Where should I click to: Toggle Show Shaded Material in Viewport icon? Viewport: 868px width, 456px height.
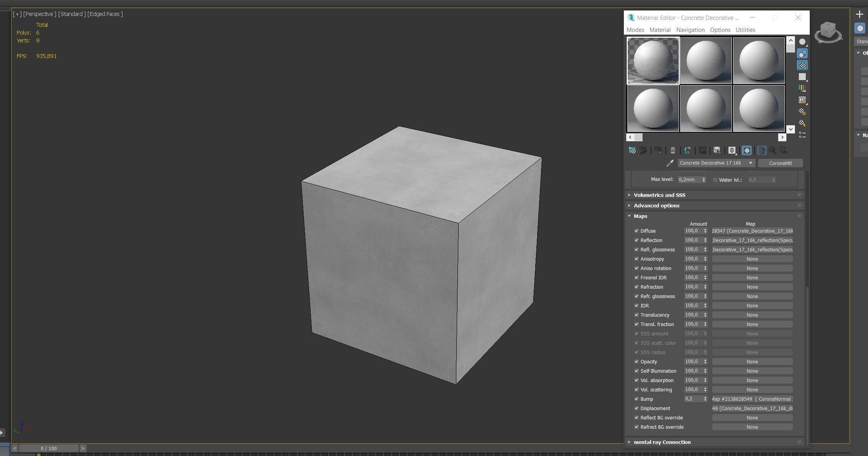[x=747, y=151]
